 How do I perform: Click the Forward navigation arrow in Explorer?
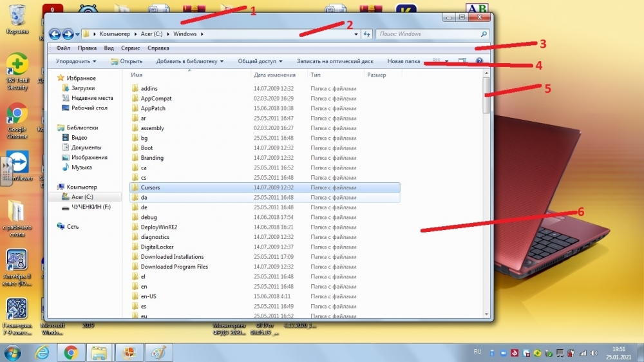68,34
